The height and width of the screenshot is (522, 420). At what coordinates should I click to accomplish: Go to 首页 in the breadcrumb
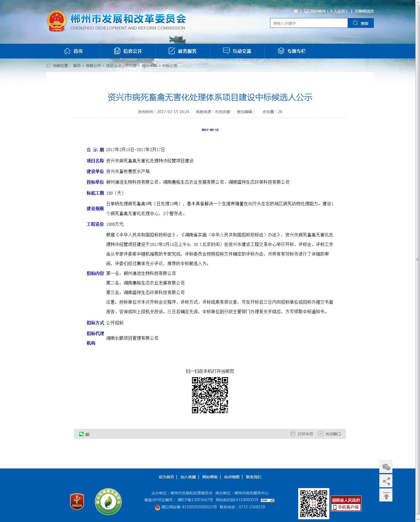click(77, 66)
